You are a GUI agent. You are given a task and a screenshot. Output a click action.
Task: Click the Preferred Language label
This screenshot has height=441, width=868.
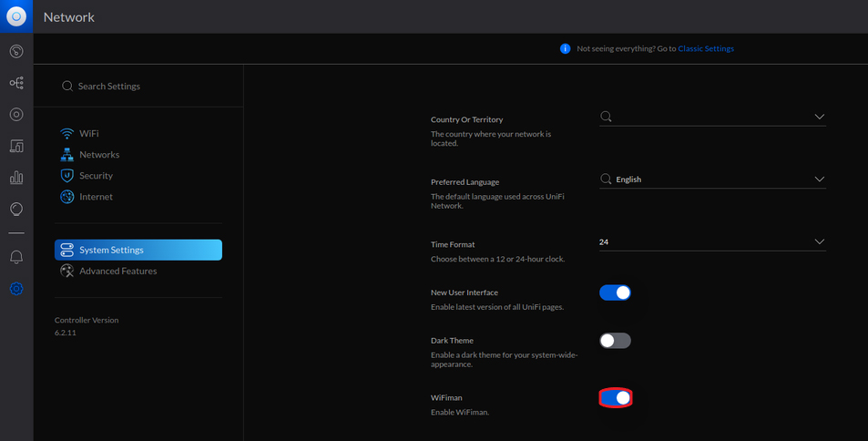click(x=465, y=181)
